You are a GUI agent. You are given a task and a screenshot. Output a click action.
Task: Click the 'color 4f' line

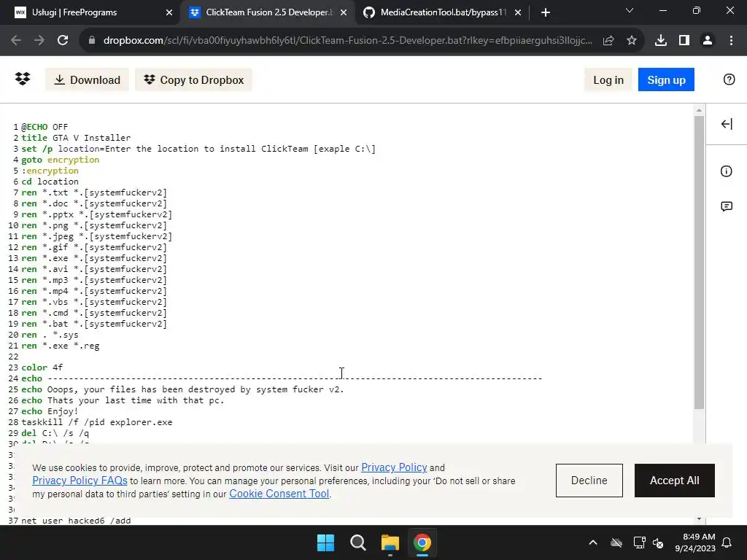pos(42,367)
